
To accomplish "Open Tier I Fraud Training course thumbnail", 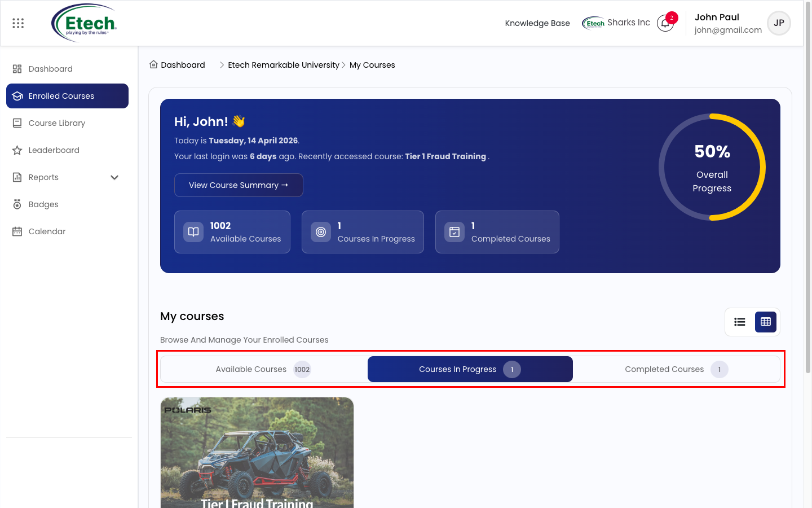I will click(257, 453).
